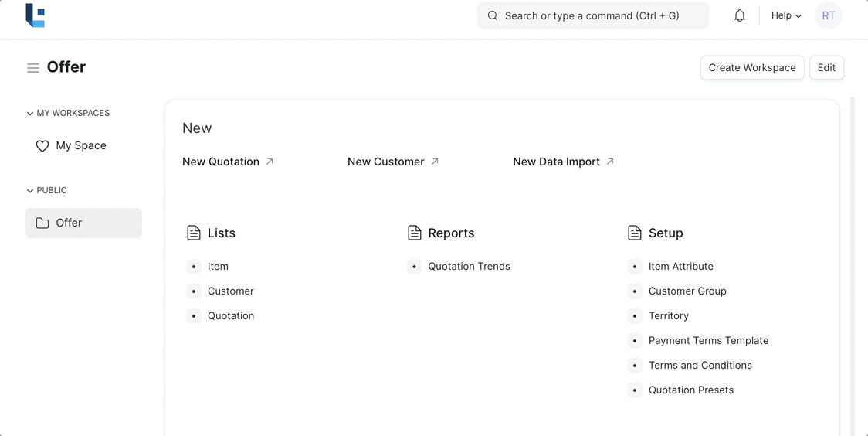Open My Space workspace in sidebar
Image resolution: width=868 pixels, height=436 pixels.
[x=81, y=145]
